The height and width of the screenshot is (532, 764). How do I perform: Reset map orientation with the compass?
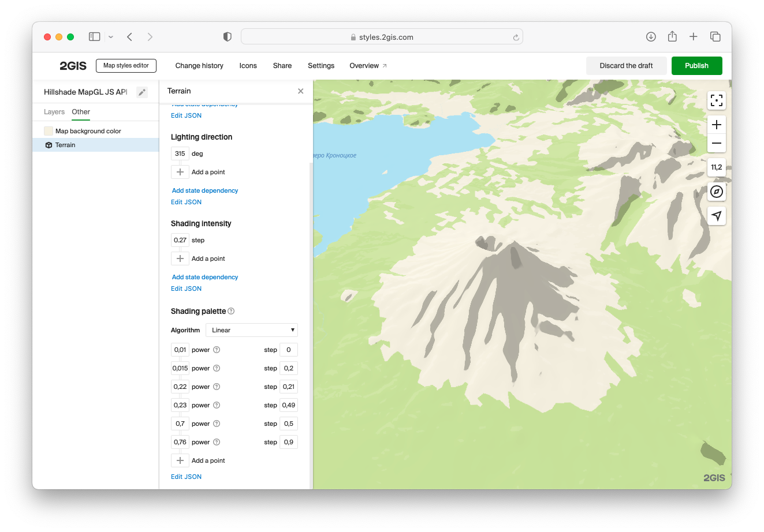pyautogui.click(x=716, y=192)
